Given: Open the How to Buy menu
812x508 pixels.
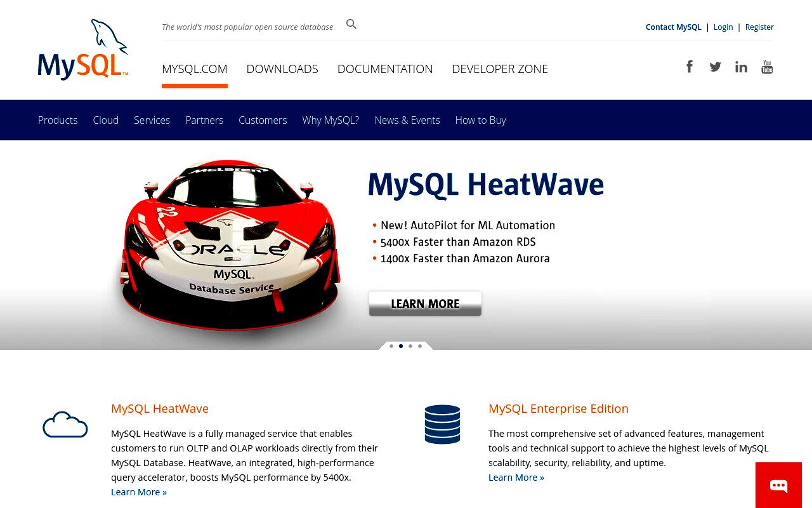Looking at the screenshot, I should pos(481,120).
